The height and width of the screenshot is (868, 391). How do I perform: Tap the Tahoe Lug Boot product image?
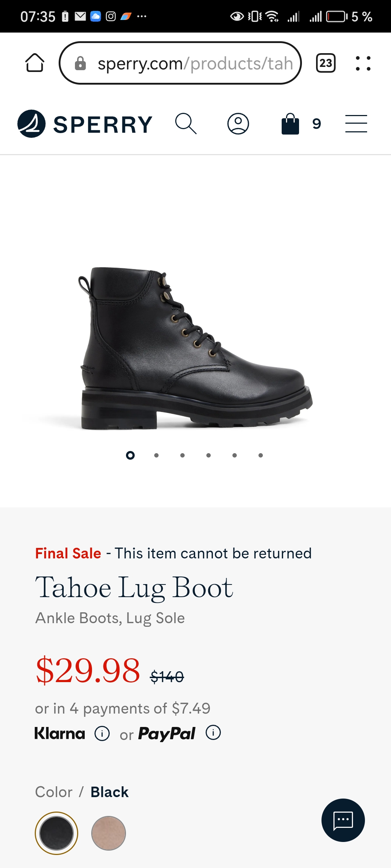pos(195,348)
